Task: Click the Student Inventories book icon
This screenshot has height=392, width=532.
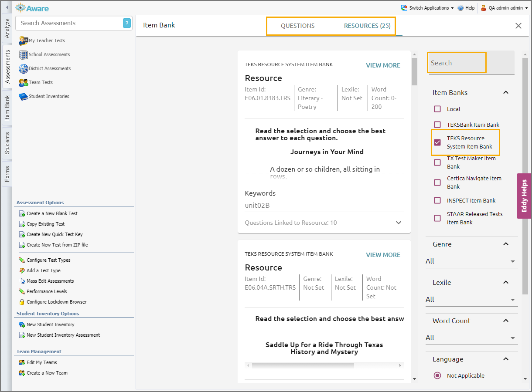Action: (23, 96)
